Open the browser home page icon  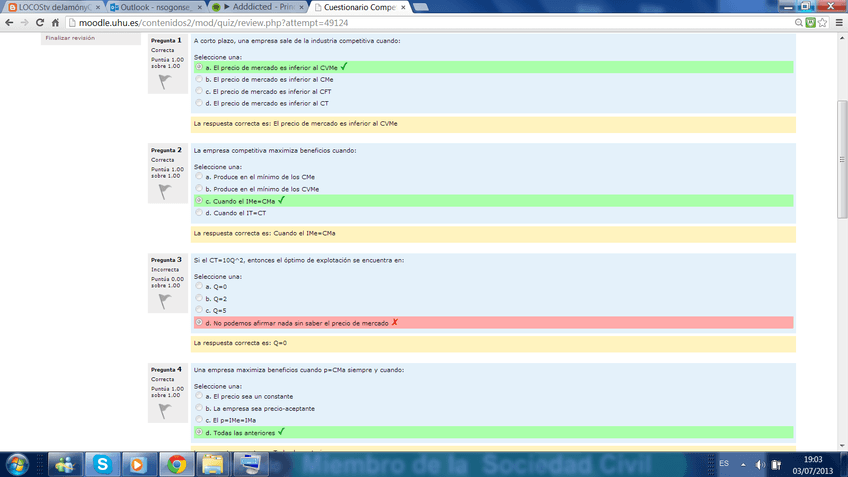55,23
